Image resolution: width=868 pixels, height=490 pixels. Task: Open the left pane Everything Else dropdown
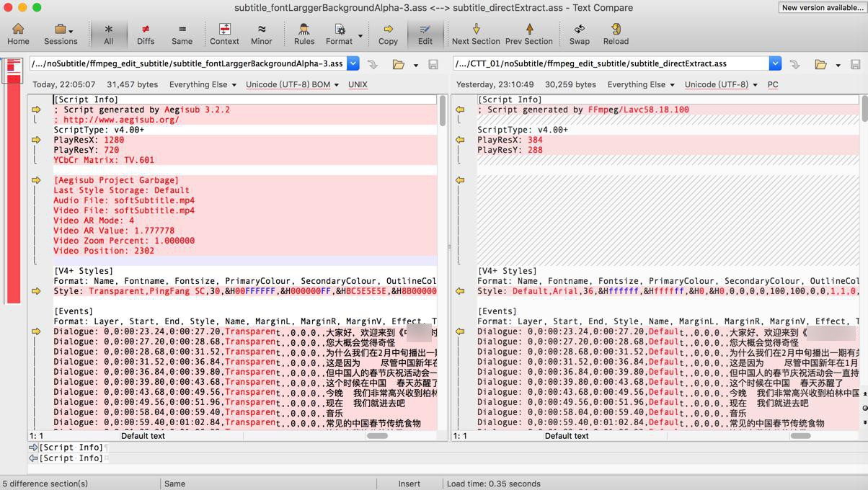[x=203, y=84]
